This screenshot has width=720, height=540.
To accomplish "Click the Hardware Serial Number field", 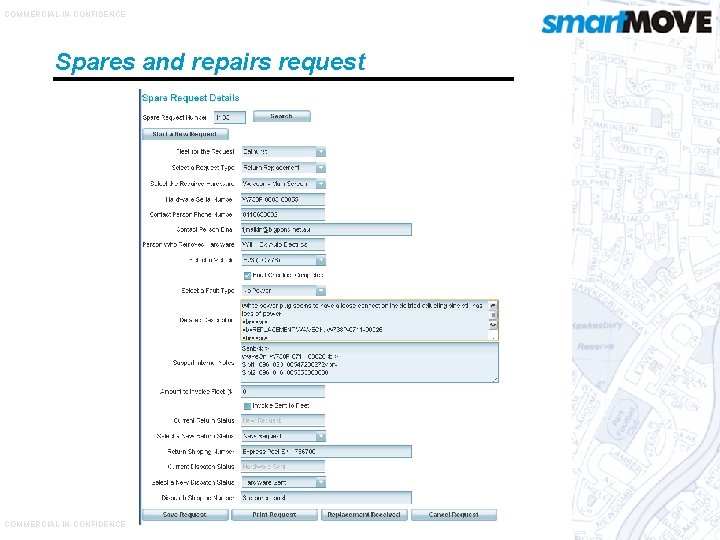I will tap(283, 199).
